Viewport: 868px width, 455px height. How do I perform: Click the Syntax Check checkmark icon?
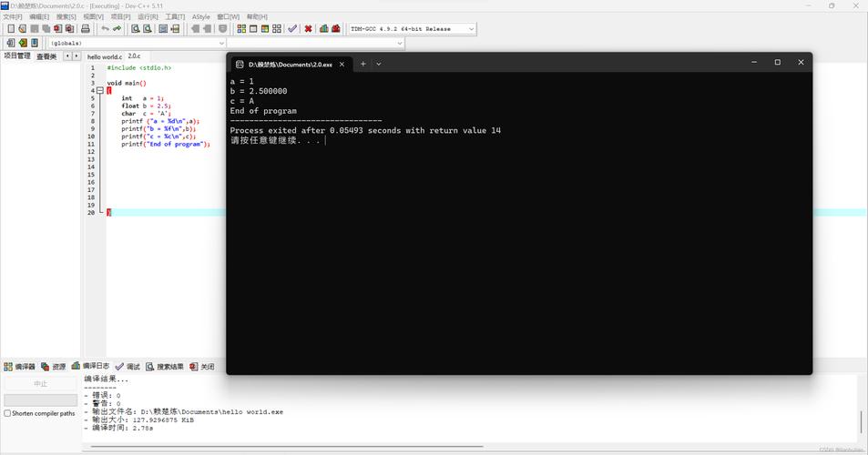pos(292,29)
